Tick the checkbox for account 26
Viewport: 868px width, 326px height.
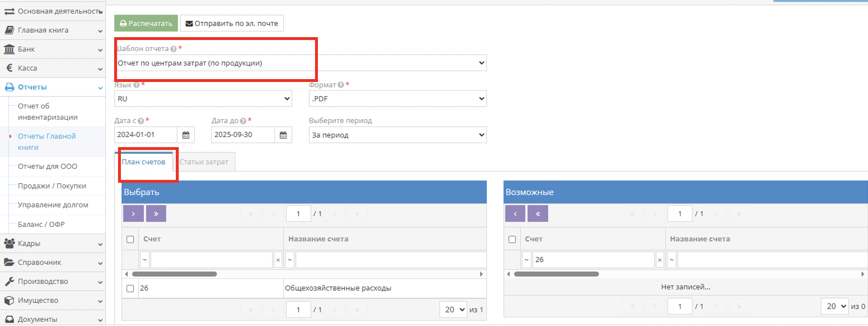(130, 288)
